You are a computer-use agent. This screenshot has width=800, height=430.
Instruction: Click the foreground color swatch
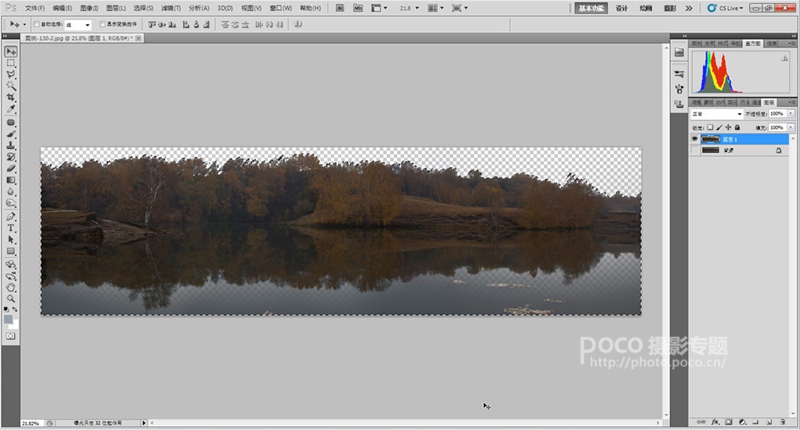pos(8,320)
